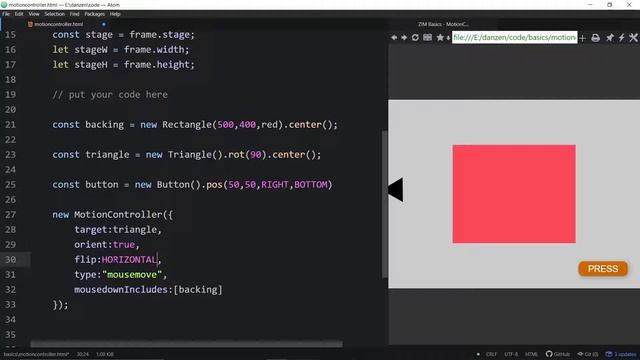Click the comment '// put your code here'
The height and width of the screenshot is (360, 640).
click(110, 95)
